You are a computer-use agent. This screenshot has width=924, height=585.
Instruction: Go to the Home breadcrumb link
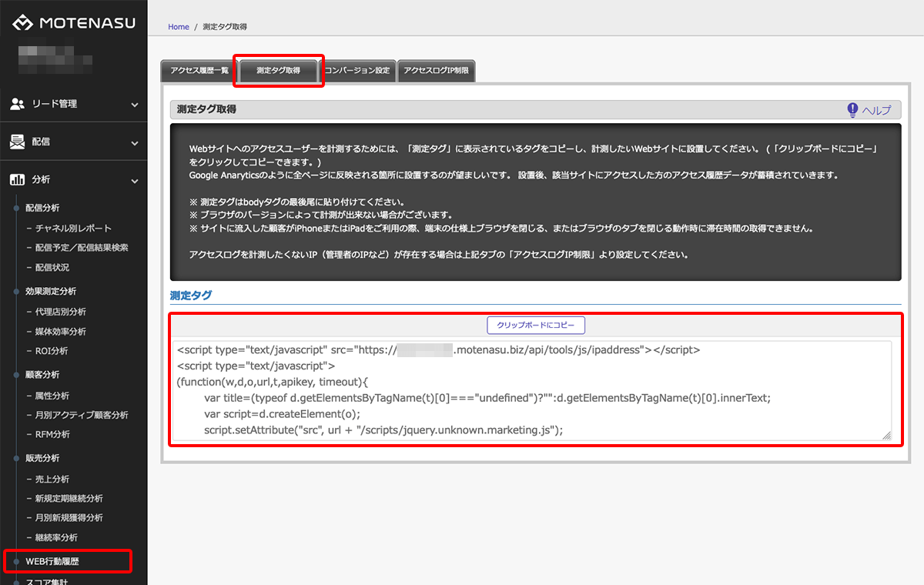(179, 27)
